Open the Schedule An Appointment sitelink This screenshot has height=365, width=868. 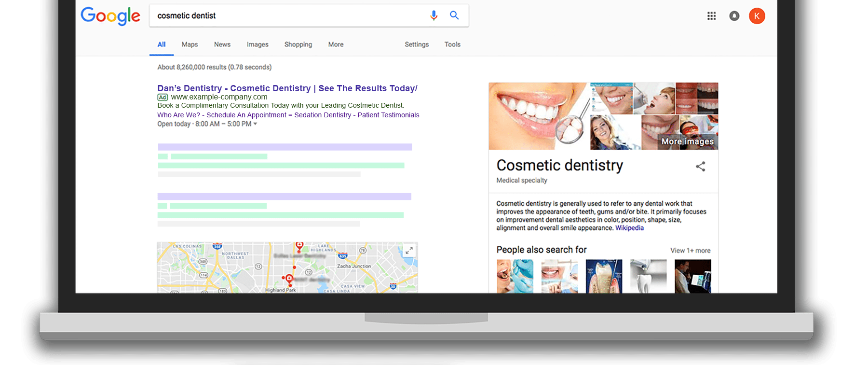tap(246, 115)
